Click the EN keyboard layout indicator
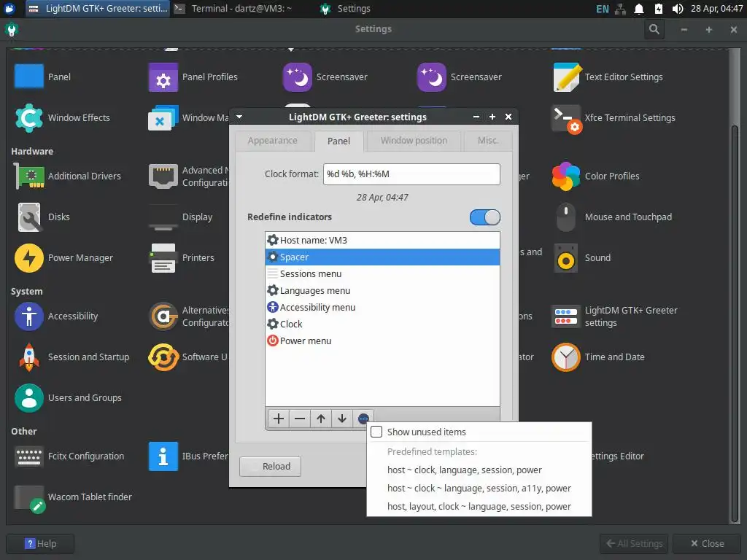 pyautogui.click(x=602, y=9)
